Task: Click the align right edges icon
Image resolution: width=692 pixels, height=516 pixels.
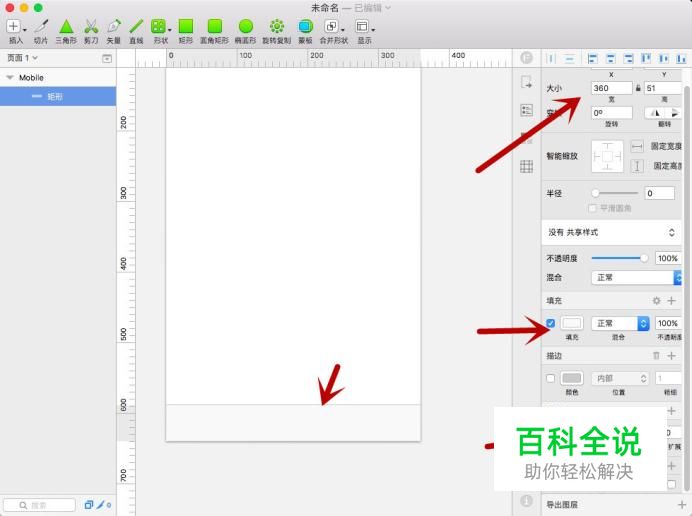Action: tap(628, 58)
